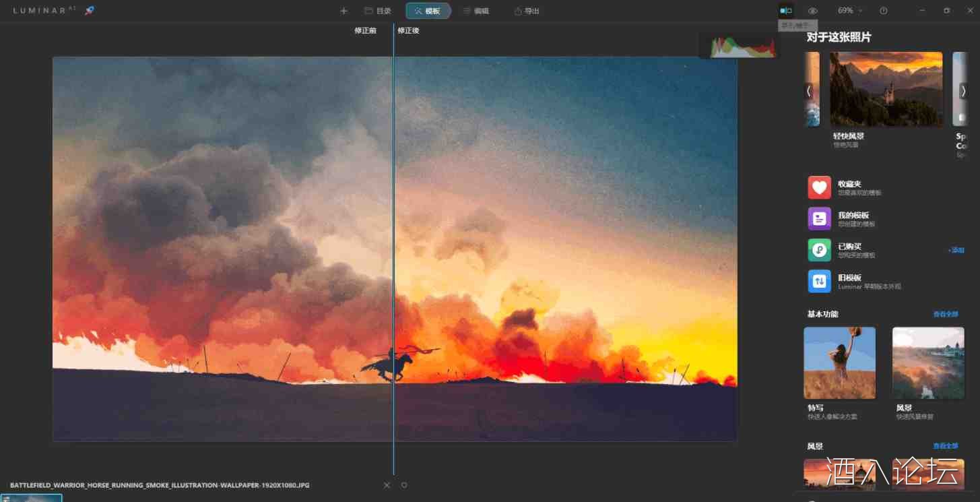Click the rocket icon beside the Luminar logo
This screenshot has width=980, height=502.
point(90,11)
